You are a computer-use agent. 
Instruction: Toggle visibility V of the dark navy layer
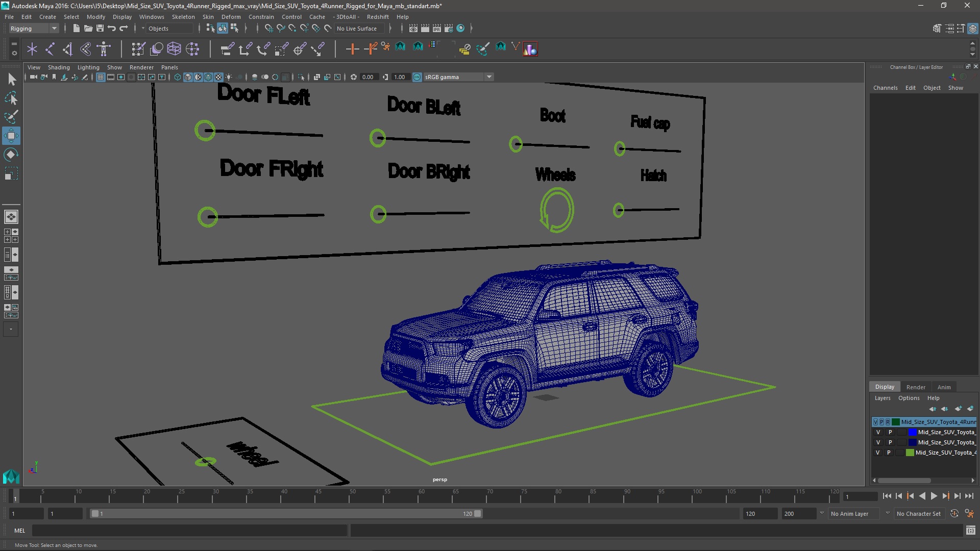878,442
